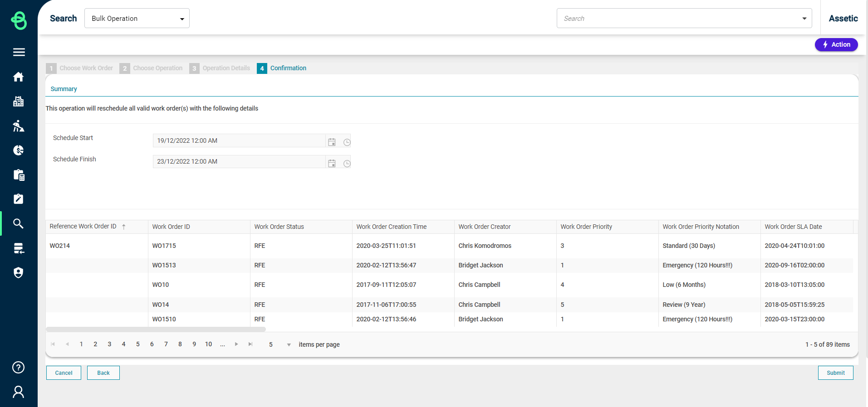Screen dimensions: 868x407
Task: Click the WO1513 work order cell
Action: click(x=164, y=265)
